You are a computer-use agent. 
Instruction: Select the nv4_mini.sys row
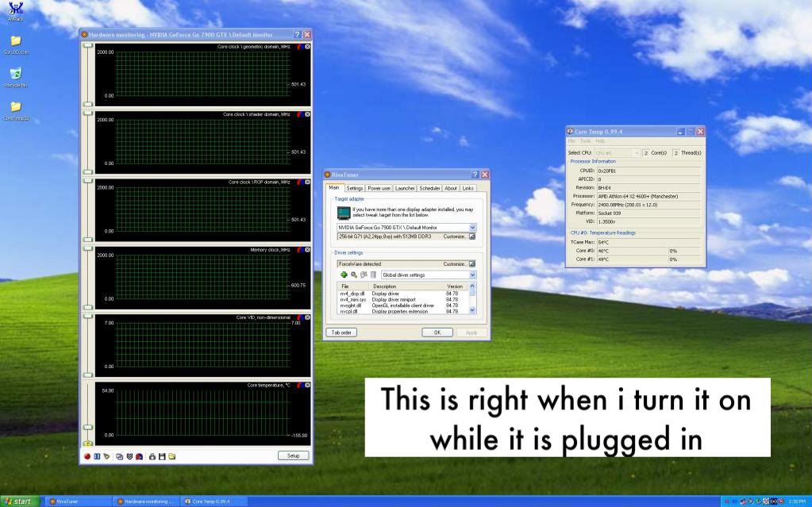(403, 299)
